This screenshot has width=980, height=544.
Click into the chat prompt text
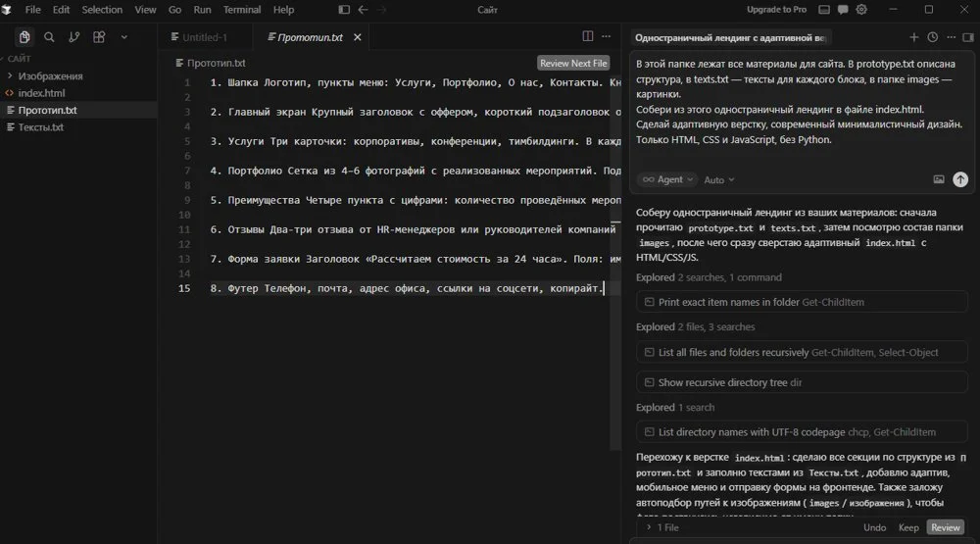[x=799, y=102]
